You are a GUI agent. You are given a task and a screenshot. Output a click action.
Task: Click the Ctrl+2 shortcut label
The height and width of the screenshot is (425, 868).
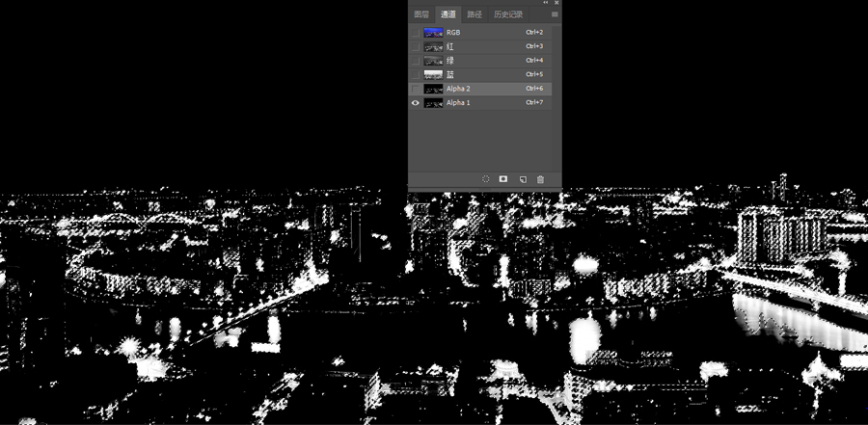click(x=534, y=33)
